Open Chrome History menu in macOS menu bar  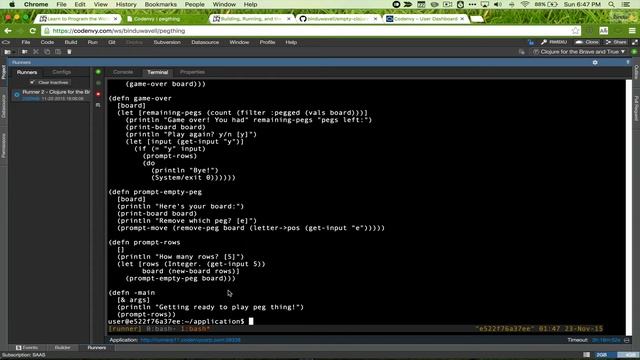pos(126,4)
